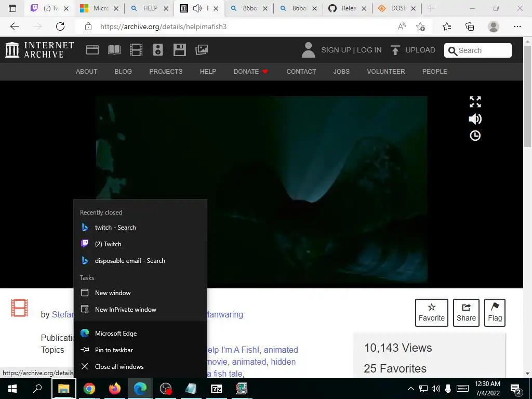Reopen '(2) Twitch' from jump list

pyautogui.click(x=140, y=244)
